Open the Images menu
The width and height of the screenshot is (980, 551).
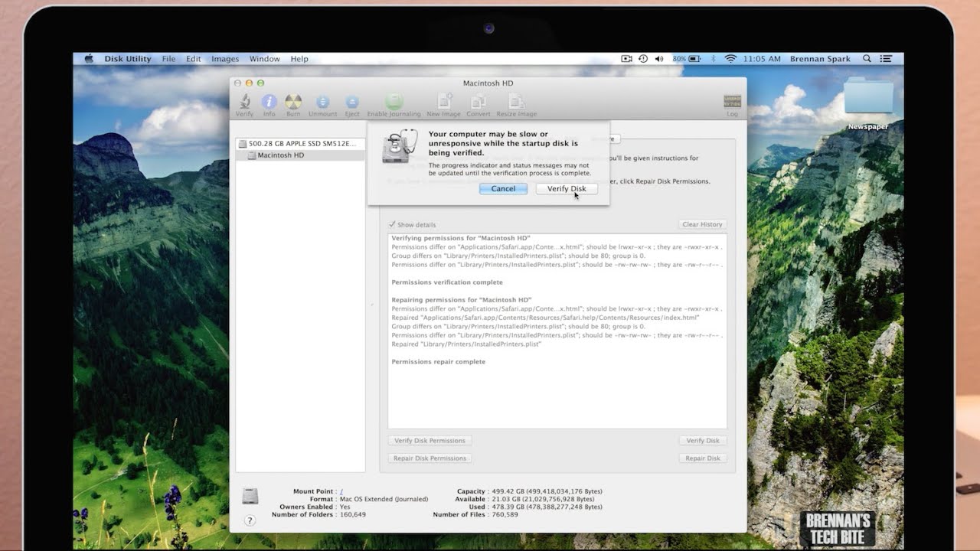[225, 59]
